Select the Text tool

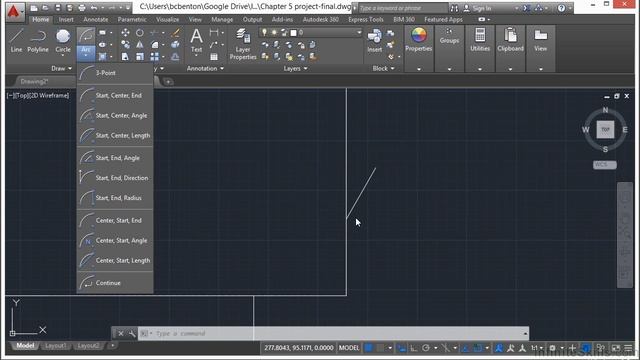(196, 40)
